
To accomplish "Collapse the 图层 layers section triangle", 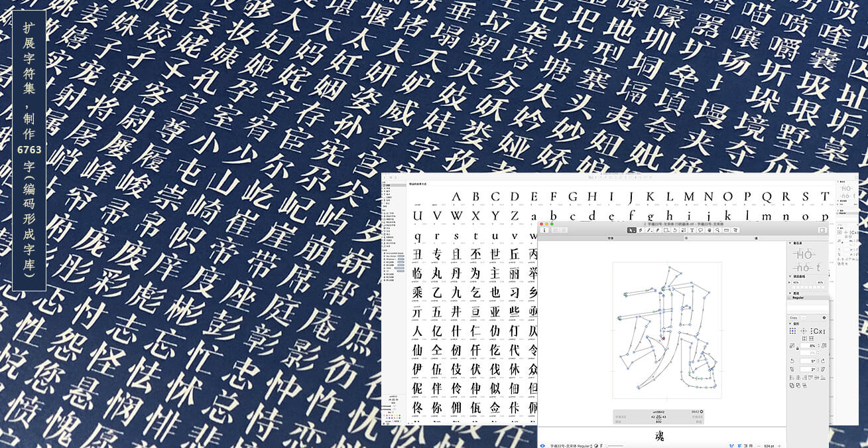I will pyautogui.click(x=790, y=293).
